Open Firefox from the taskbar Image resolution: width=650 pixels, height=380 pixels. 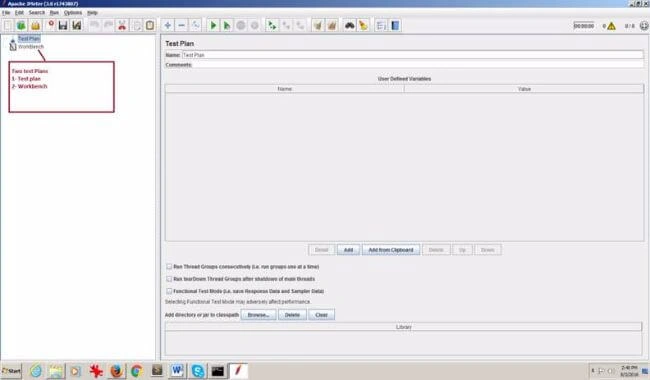pyautogui.click(x=116, y=371)
